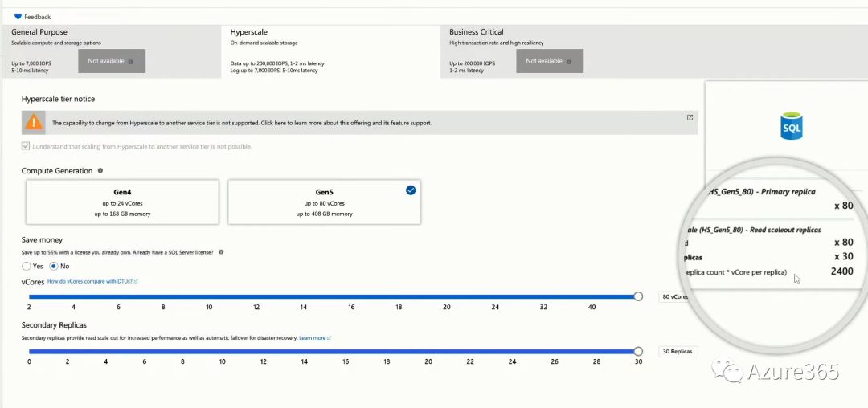The width and height of the screenshot is (868, 408).
Task: Choose the Gen4 compute generation card
Action: coord(122,202)
